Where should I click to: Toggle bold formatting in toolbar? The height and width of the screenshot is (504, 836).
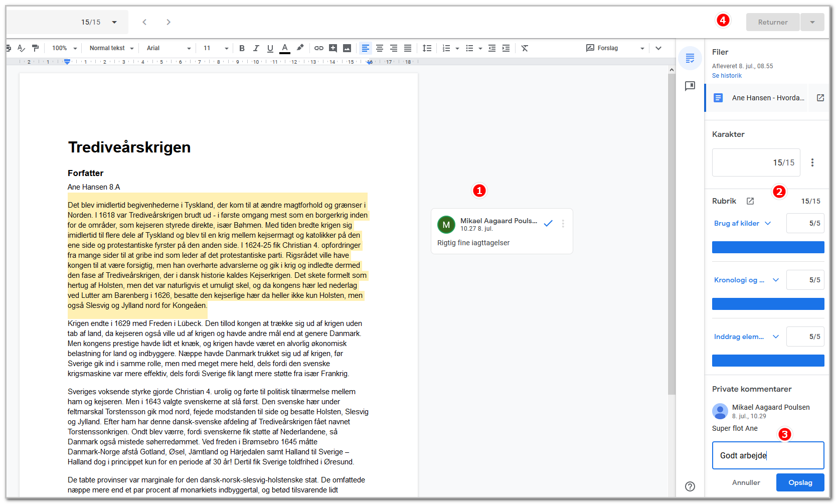pos(242,48)
